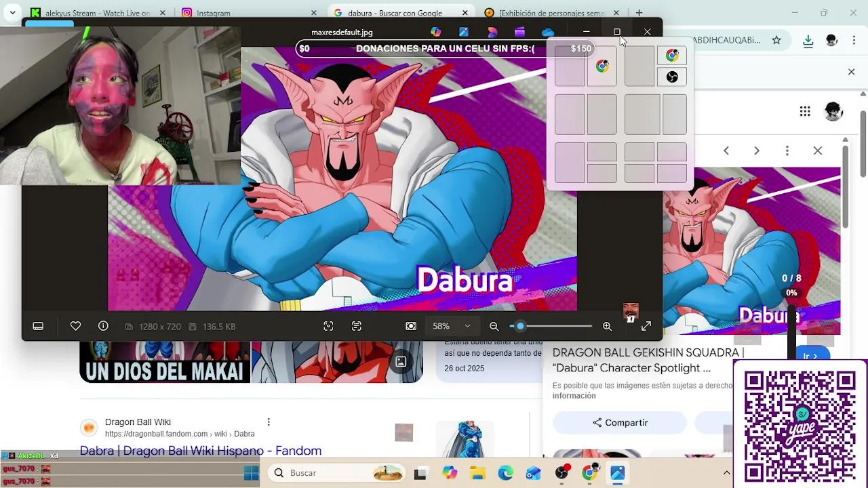
Task: Show hidden system tray icons
Action: click(x=726, y=473)
